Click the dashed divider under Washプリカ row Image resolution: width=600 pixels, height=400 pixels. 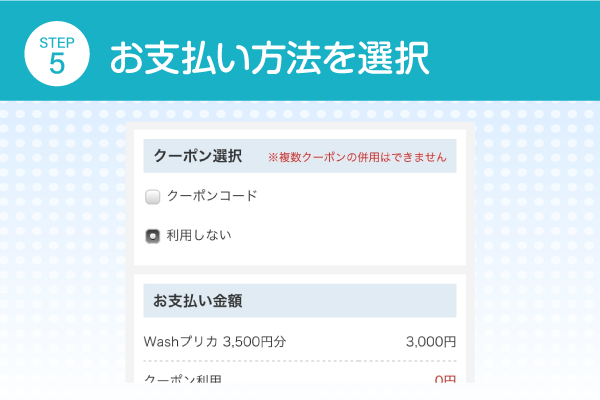[300, 361]
